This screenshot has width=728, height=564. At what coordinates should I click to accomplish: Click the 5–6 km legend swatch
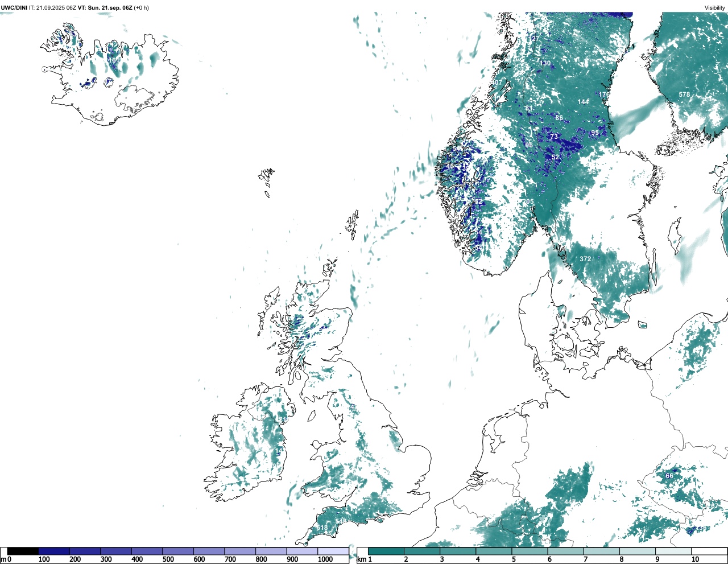click(530, 551)
